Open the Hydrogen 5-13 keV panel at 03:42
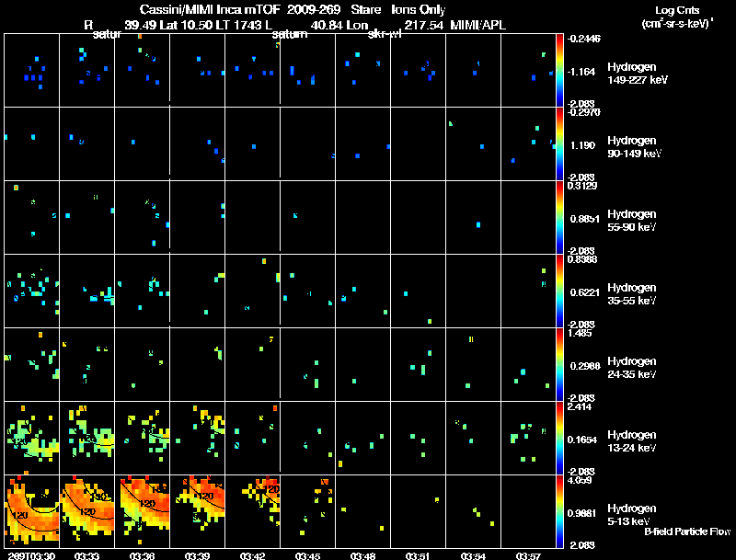Viewport: 736px width, 560px height. click(x=252, y=512)
